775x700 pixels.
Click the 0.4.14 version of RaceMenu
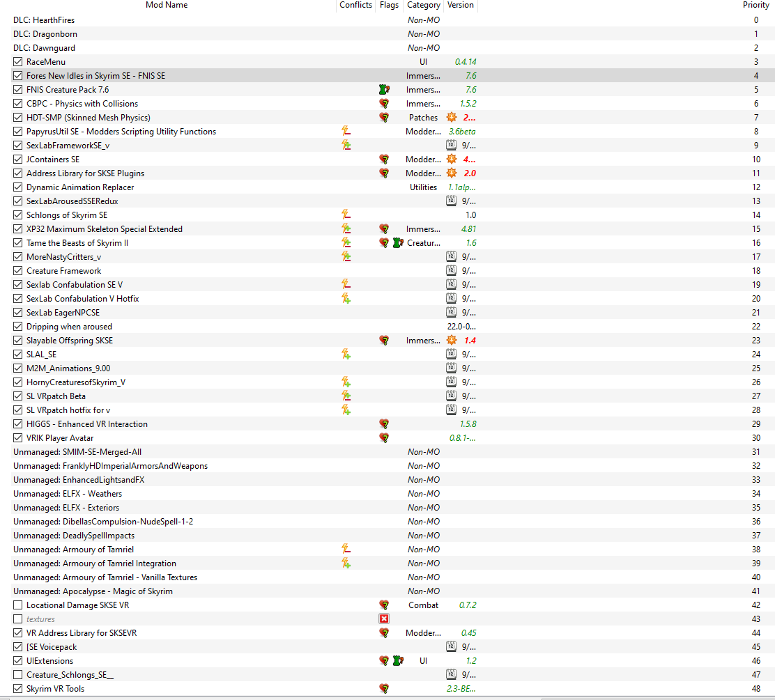pyautogui.click(x=466, y=62)
